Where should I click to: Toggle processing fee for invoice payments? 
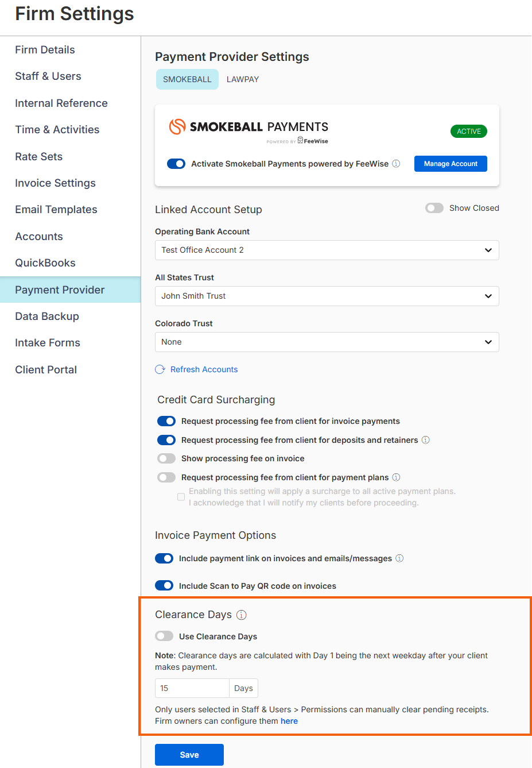tap(166, 421)
